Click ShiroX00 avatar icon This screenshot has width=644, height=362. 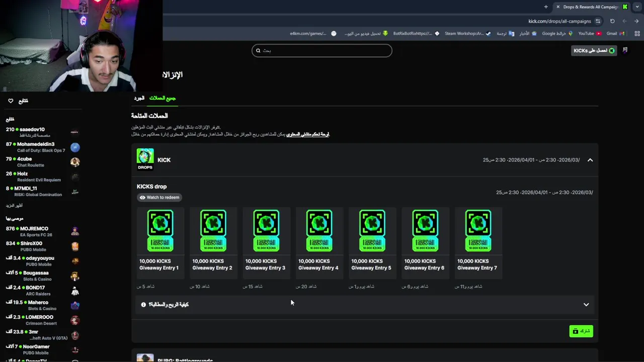75,246
